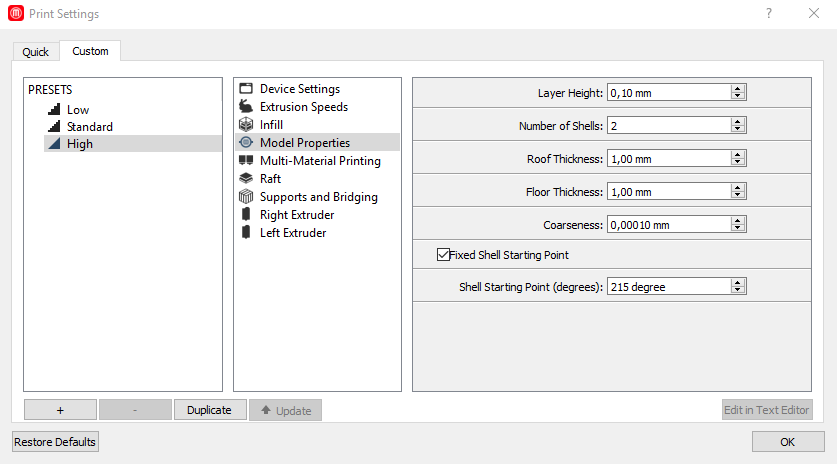Increase Layer Height with up arrow
837x464 pixels.
click(738, 89)
